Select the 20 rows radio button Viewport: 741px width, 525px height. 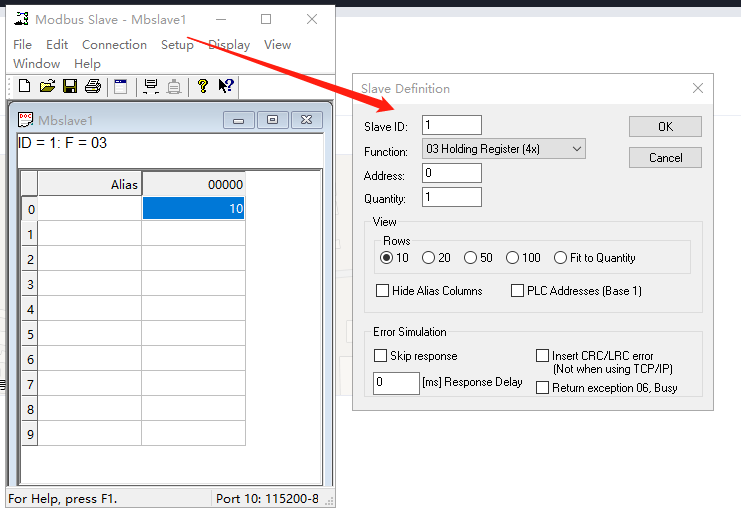pyautogui.click(x=429, y=258)
